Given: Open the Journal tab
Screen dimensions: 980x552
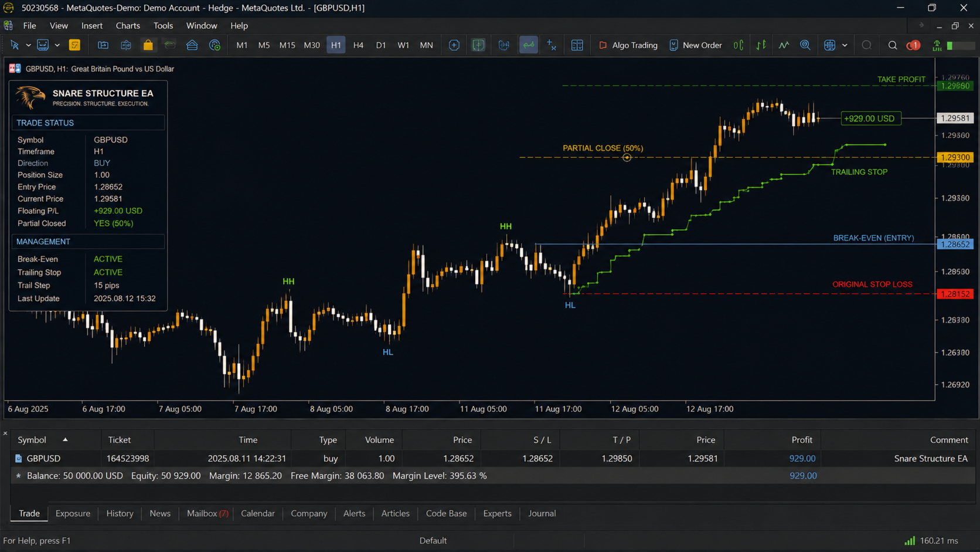Looking at the screenshot, I should point(542,513).
